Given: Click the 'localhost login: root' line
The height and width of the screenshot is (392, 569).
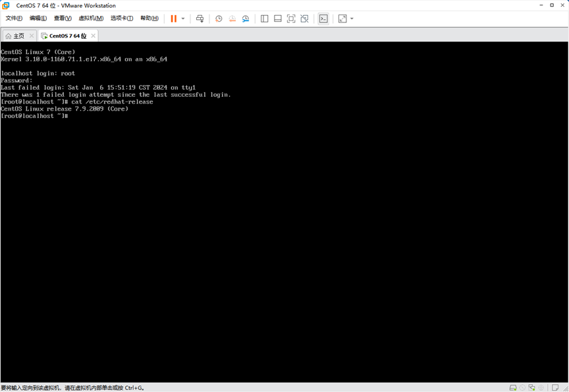Looking at the screenshot, I should click(x=38, y=73).
